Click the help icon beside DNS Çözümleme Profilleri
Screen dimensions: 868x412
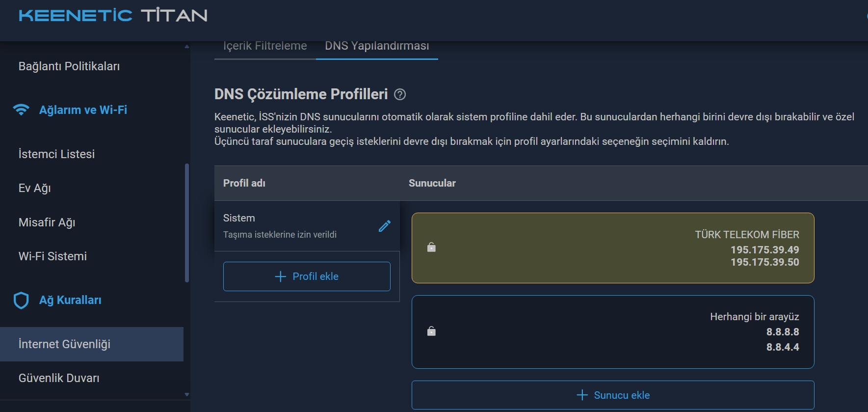[400, 94]
